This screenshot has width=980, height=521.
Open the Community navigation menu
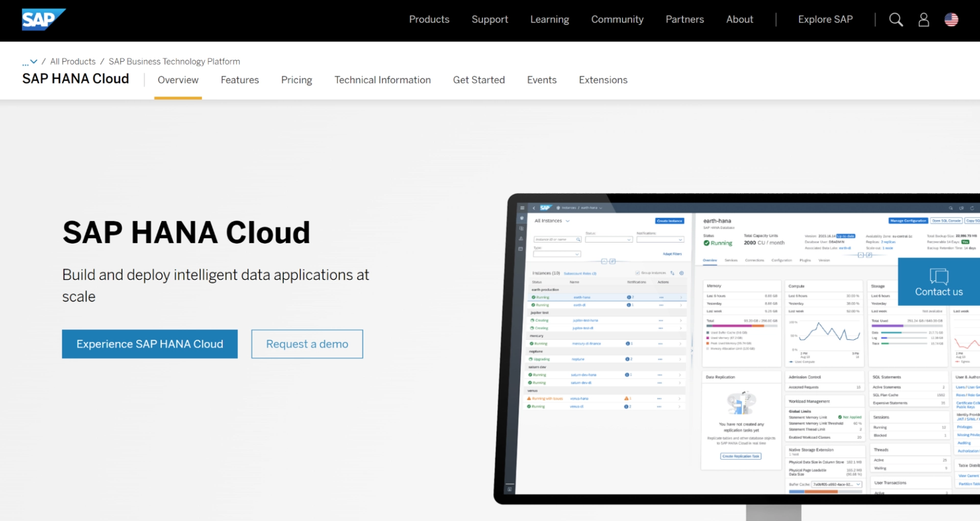coord(617,19)
